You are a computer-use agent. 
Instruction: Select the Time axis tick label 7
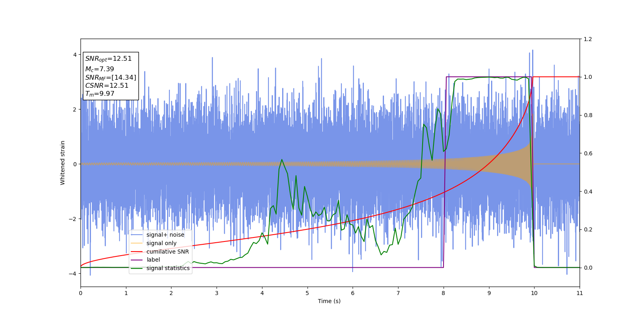point(398,293)
